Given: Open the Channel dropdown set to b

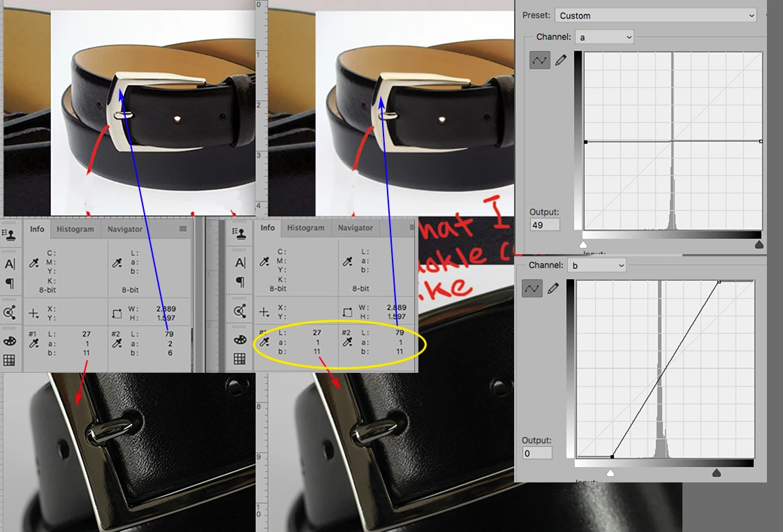Looking at the screenshot, I should click(597, 265).
